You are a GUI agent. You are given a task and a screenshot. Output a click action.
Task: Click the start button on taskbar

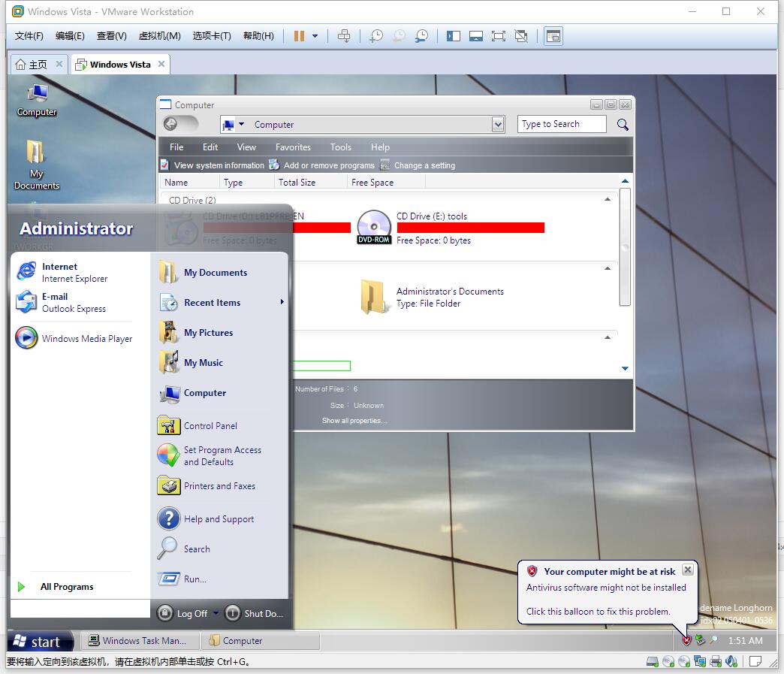[x=40, y=642]
